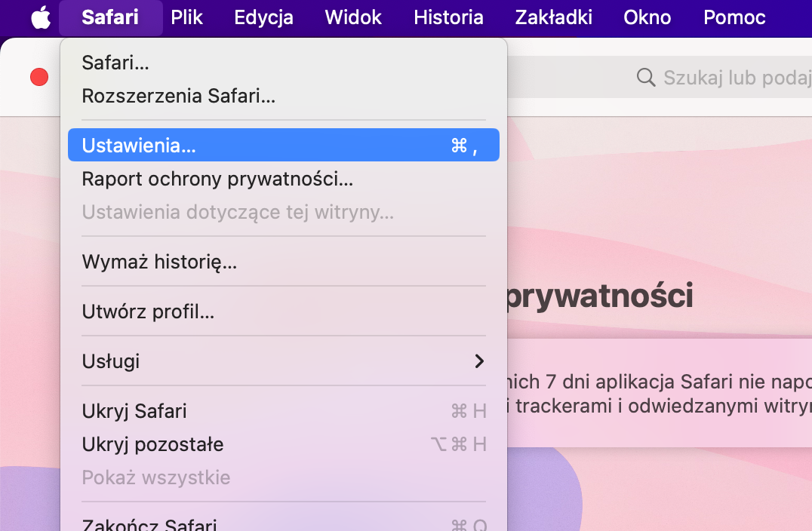Select Wymaż historię… menu entry

point(284,262)
